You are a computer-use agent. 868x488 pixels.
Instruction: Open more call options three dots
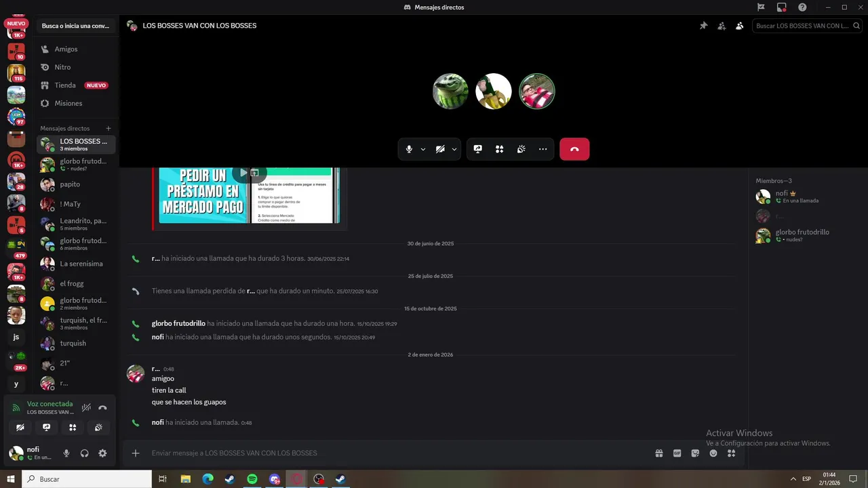click(x=543, y=149)
